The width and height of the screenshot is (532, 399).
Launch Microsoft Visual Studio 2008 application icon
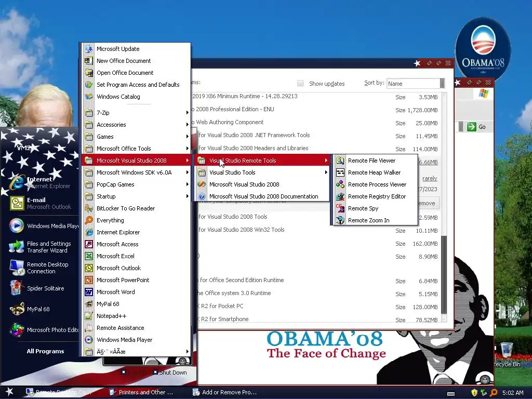[202, 184]
